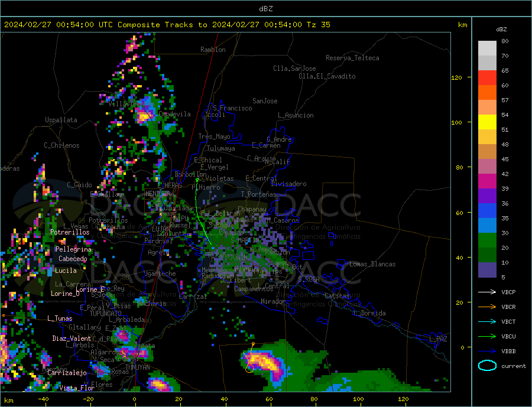532x407 pixels.
Task: Click the 'Cabecedo' place label
Action: (x=73, y=259)
